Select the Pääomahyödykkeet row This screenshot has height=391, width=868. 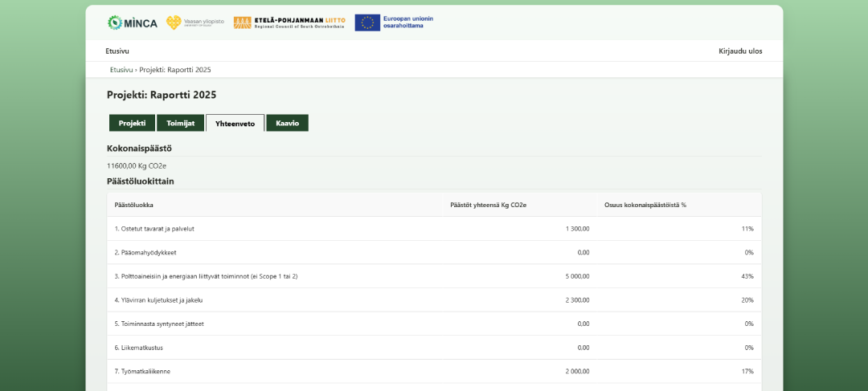[145, 252]
